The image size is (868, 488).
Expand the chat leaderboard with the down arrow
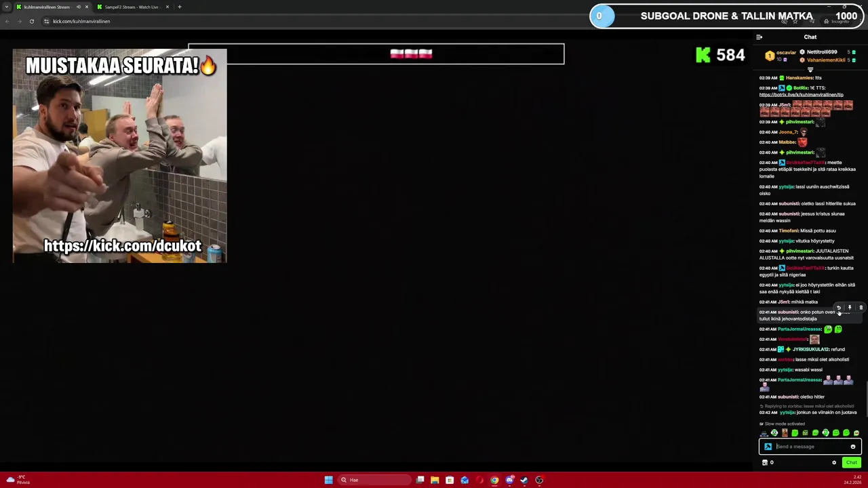pos(810,69)
